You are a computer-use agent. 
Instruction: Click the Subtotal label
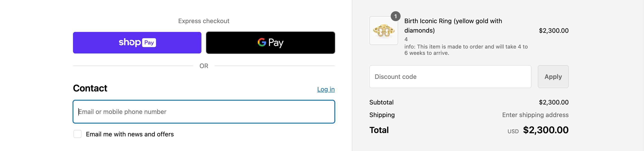tap(381, 102)
